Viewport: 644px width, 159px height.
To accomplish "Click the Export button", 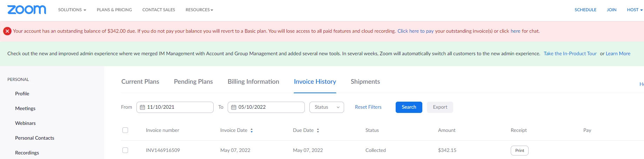I will (x=440, y=107).
